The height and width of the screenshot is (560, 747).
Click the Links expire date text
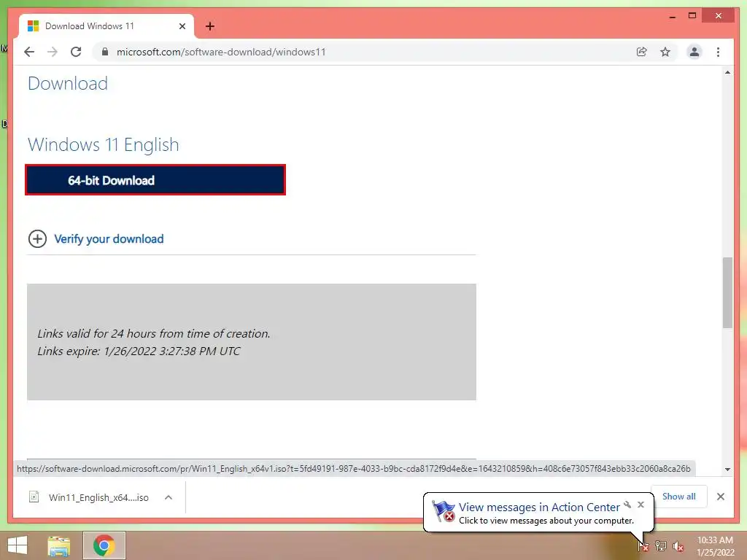139,351
